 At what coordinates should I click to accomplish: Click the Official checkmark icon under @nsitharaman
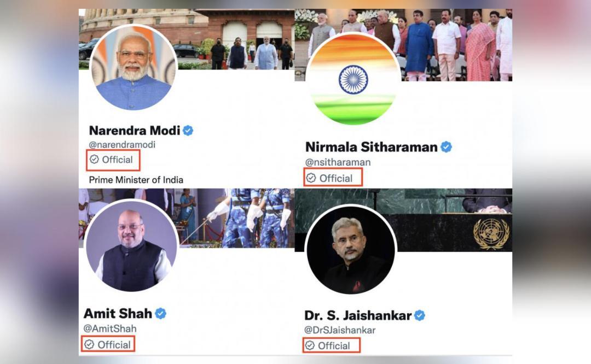pos(311,178)
